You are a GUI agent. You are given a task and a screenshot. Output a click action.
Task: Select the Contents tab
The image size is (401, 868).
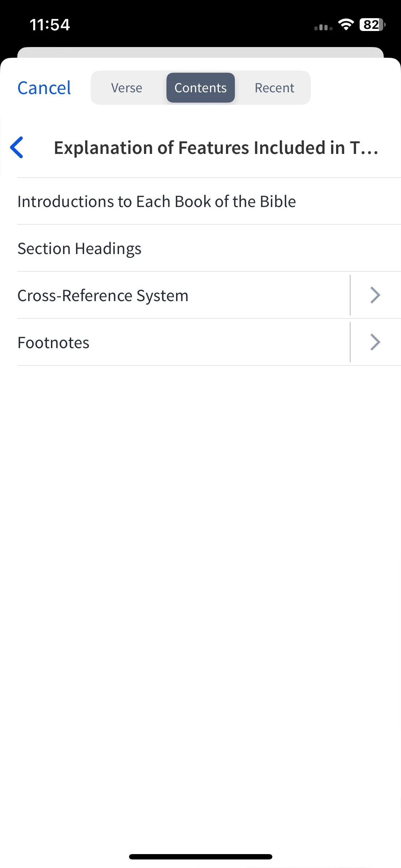pos(201,88)
